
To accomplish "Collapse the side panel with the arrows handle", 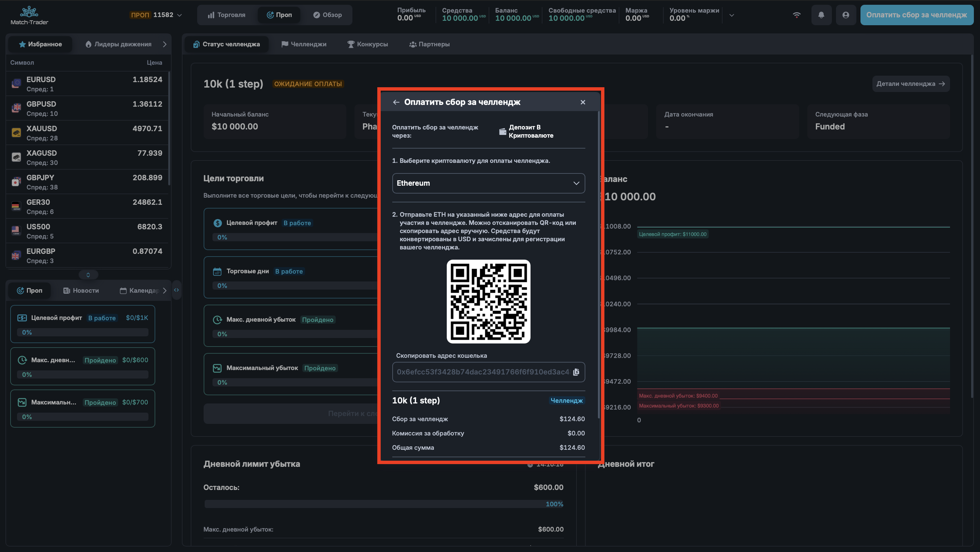I will [x=176, y=290].
